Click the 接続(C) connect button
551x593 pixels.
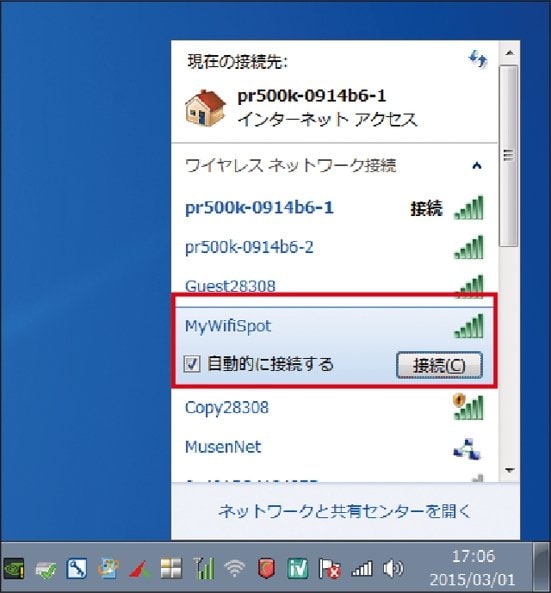pos(439,365)
